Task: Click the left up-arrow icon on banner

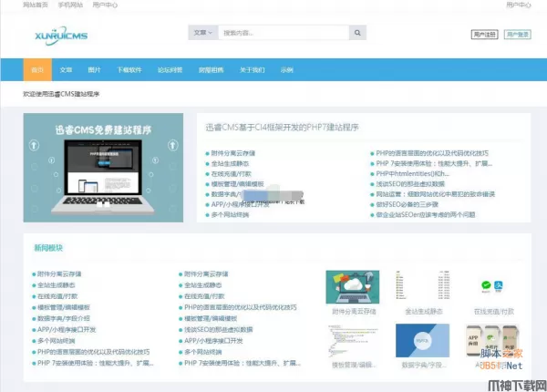Action: 34,145
